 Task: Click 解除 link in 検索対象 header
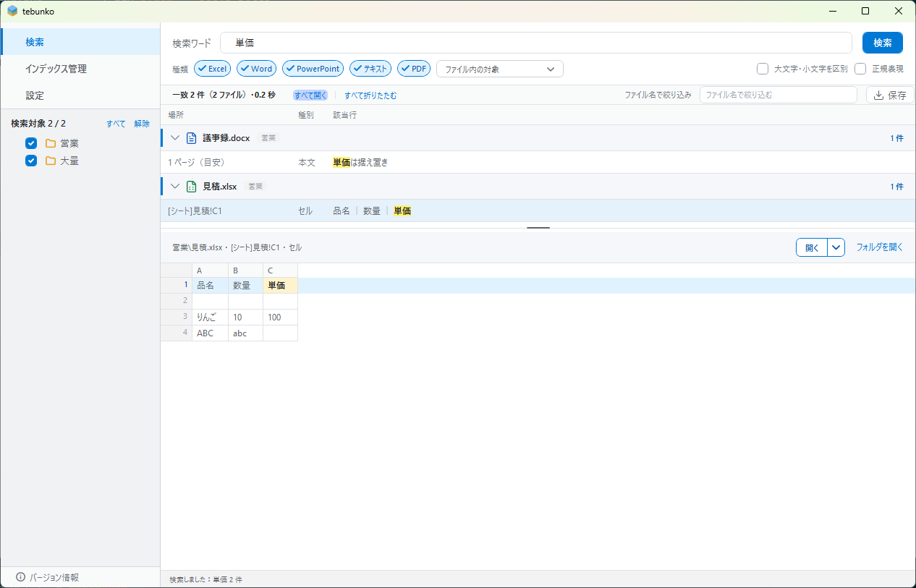(142, 124)
